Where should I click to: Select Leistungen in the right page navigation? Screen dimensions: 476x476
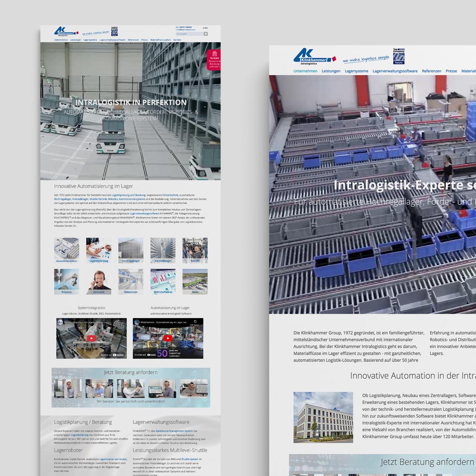point(331,71)
